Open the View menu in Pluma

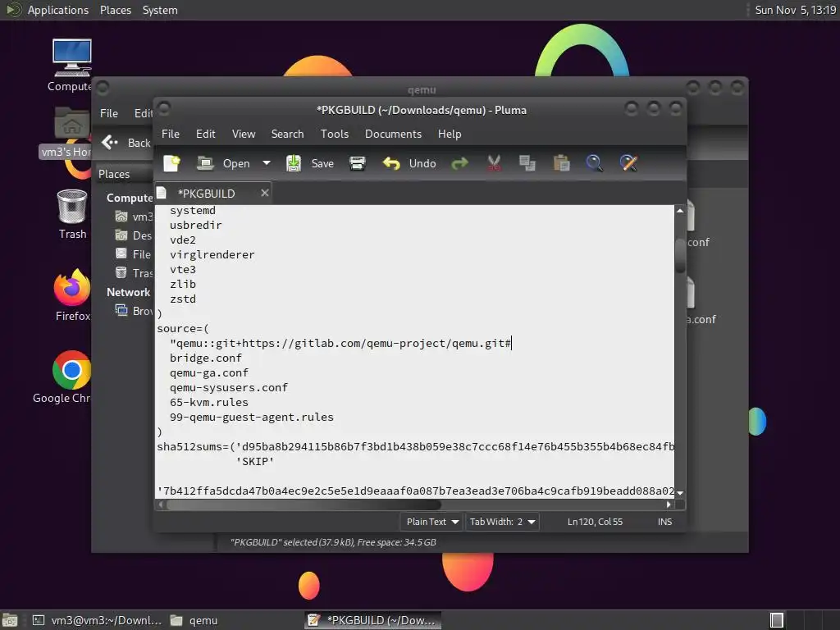(244, 134)
